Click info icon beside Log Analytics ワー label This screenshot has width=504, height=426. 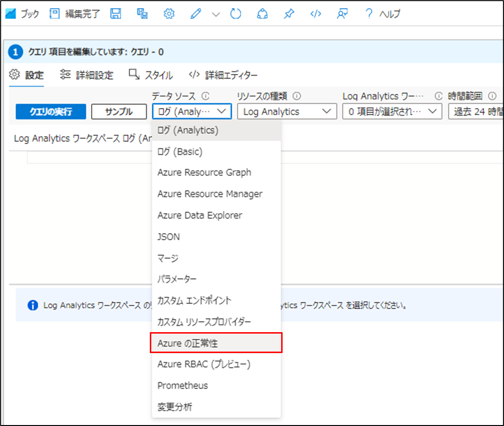tap(439, 96)
